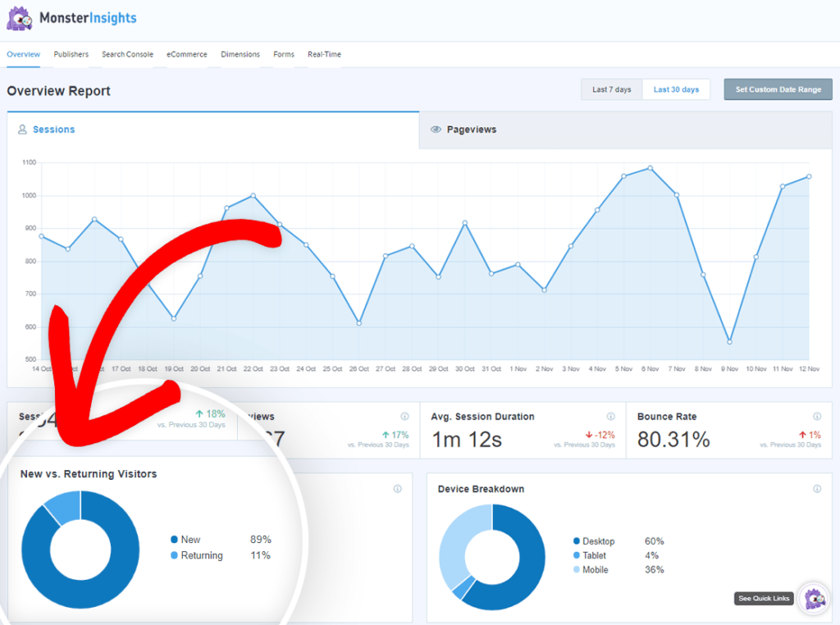Click the 36% Mobile value
The height and width of the screenshot is (625, 840).
click(654, 569)
